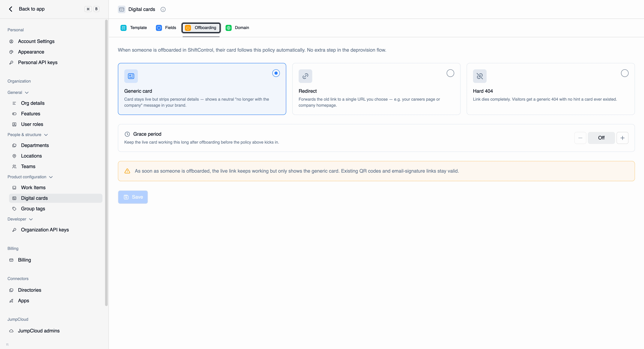Click the Generic card ID icon
Image resolution: width=644 pixels, height=349 pixels.
coord(131,76)
